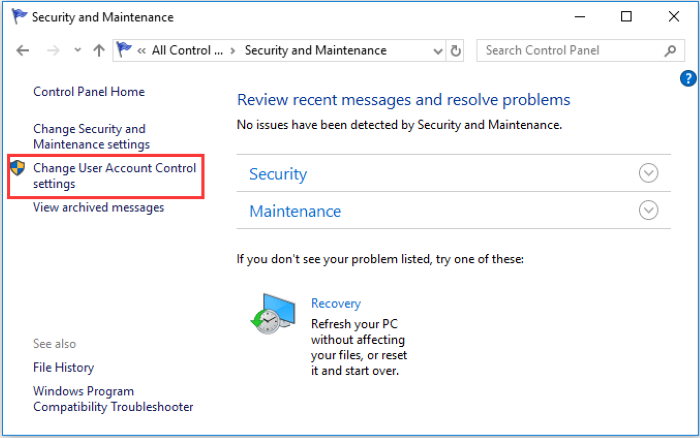
Task: Click the double chevron in address bar
Action: (x=142, y=51)
